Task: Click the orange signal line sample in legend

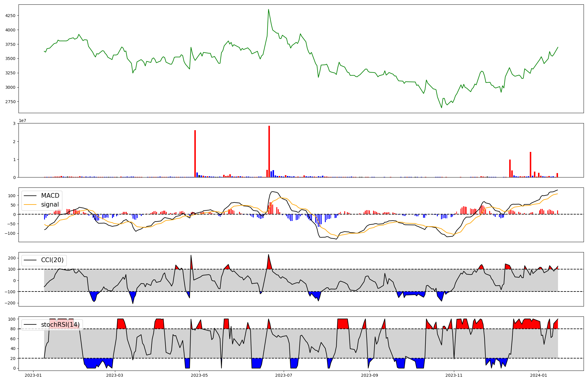Action: point(30,205)
